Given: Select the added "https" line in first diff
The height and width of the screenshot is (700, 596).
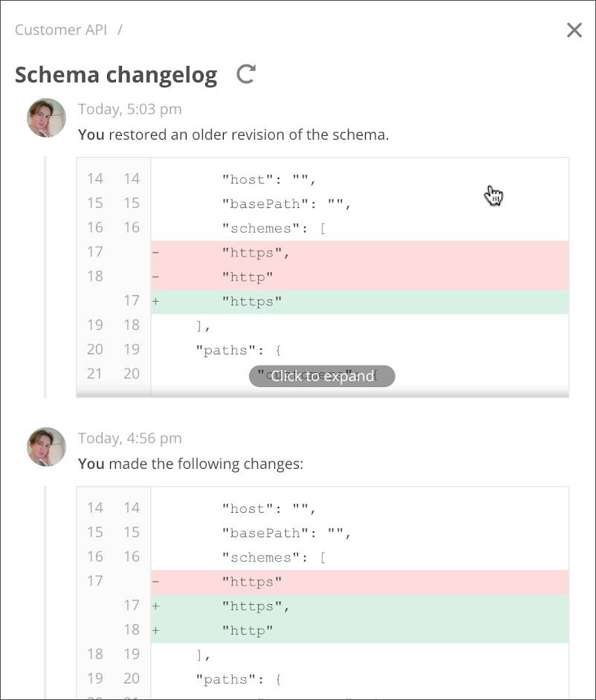Looking at the screenshot, I should 360,302.
